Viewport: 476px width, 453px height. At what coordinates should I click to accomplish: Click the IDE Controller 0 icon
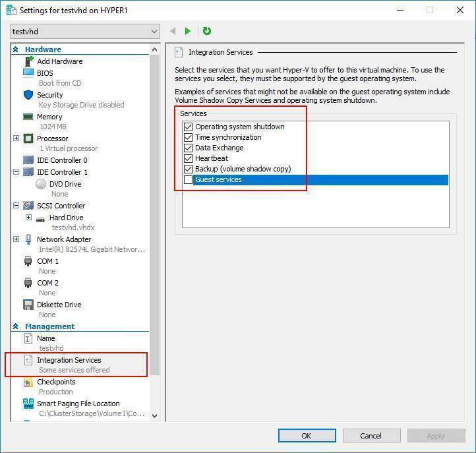point(28,160)
